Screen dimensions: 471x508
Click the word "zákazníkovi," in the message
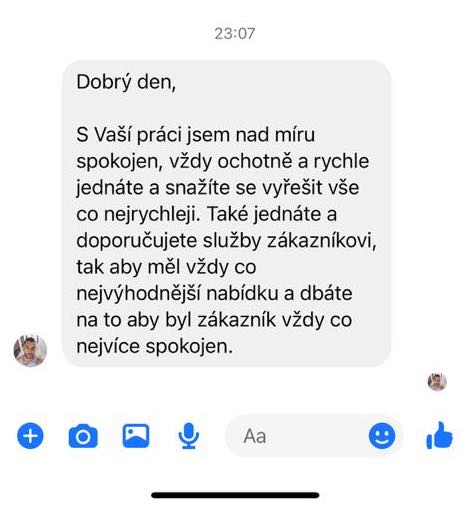pyautogui.click(x=322, y=240)
